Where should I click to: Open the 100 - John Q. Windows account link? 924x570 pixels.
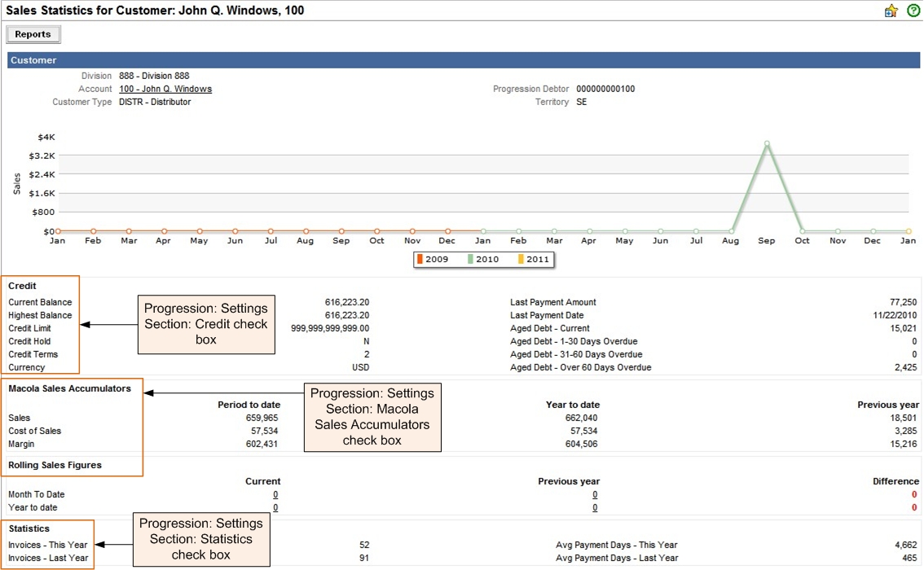coord(165,90)
